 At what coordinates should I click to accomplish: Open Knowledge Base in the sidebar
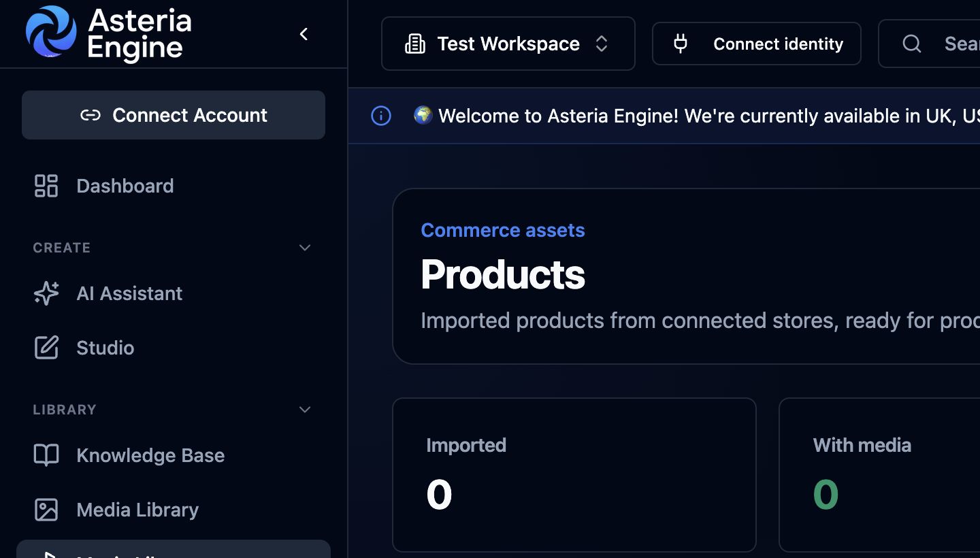tap(174, 455)
